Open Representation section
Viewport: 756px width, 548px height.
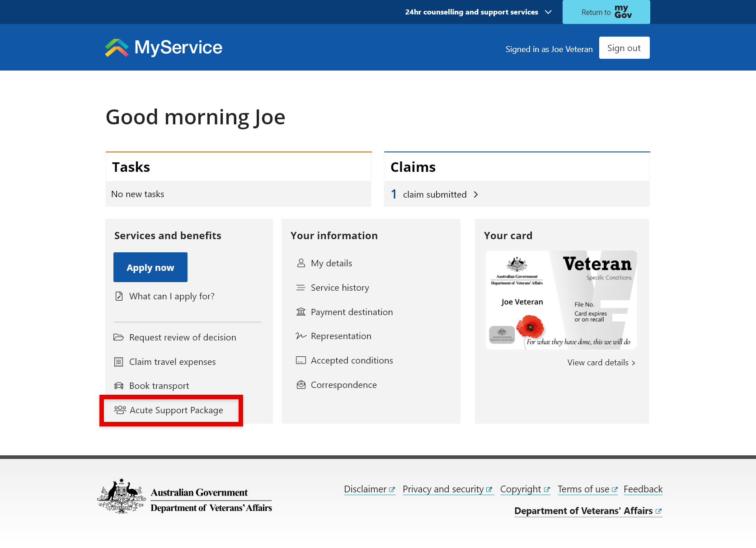341,336
